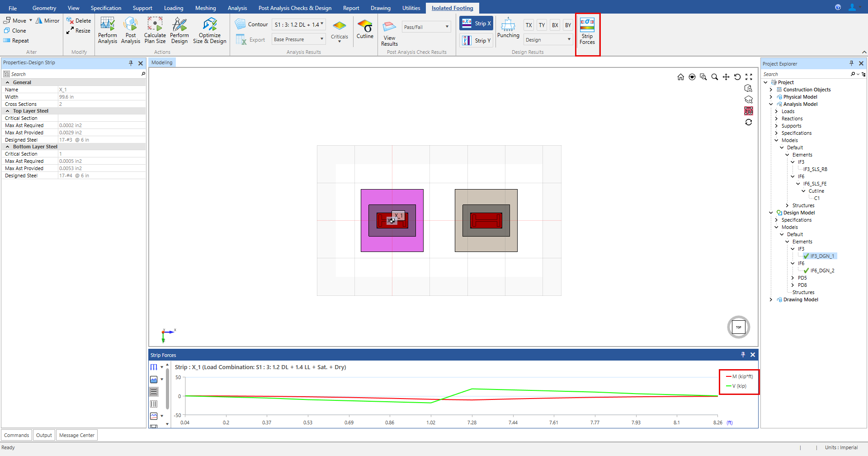
Task: Click the Punching design results icon
Action: [x=508, y=28]
